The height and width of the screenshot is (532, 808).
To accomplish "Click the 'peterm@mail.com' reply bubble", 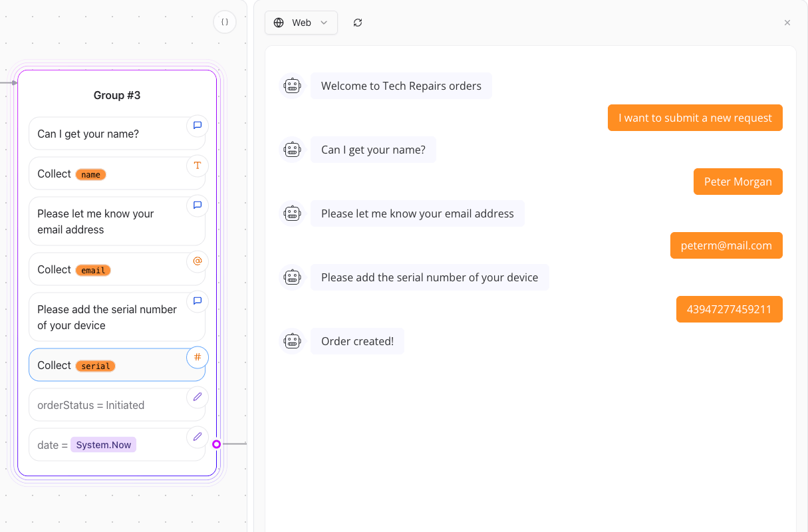I will click(726, 245).
